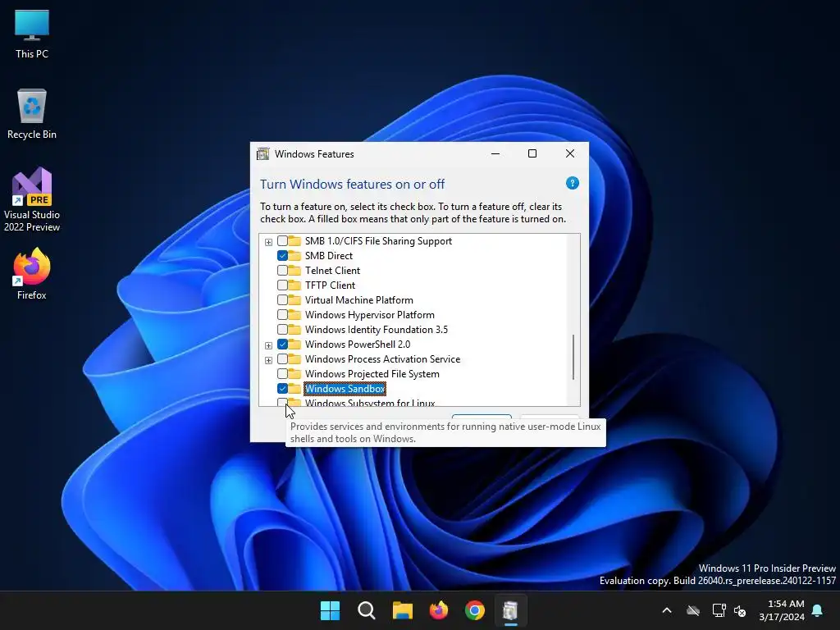This screenshot has height=630, width=840.
Task: Select the Windows Hypervisor Platform text
Action: [x=370, y=314]
